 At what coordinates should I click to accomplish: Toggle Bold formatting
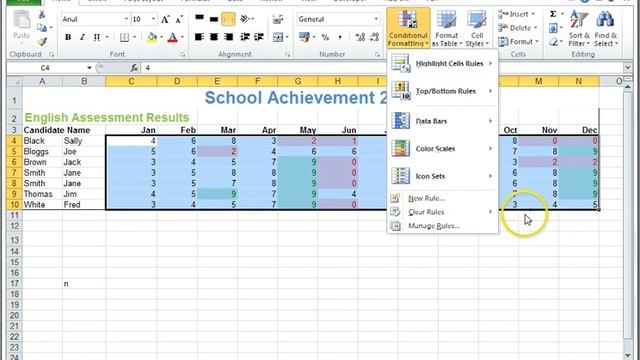(x=68, y=37)
